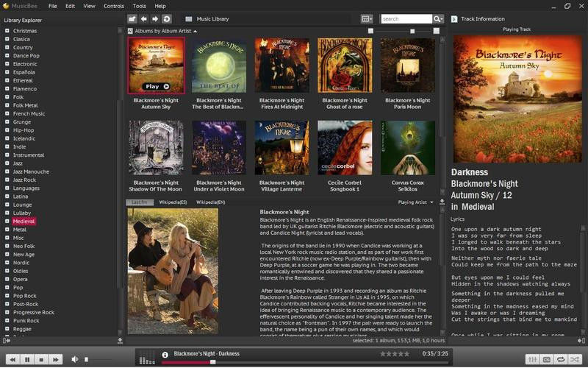588x368 pixels.
Task: Click the MusicBee logo in title bar
Action: click(x=6, y=6)
